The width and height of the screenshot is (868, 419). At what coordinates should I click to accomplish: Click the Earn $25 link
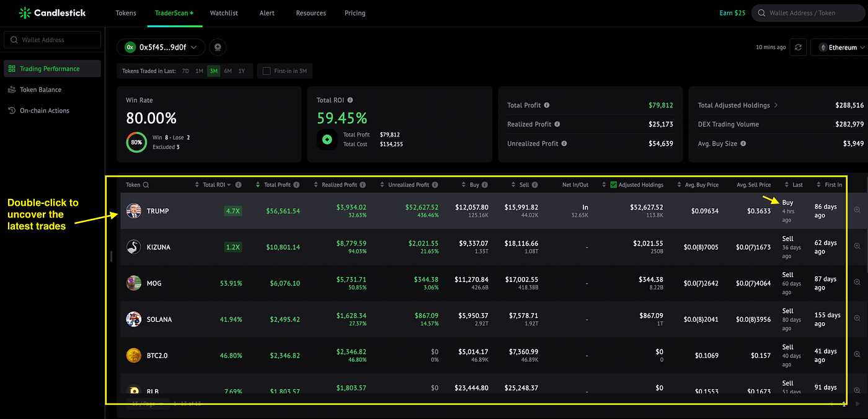tap(732, 13)
